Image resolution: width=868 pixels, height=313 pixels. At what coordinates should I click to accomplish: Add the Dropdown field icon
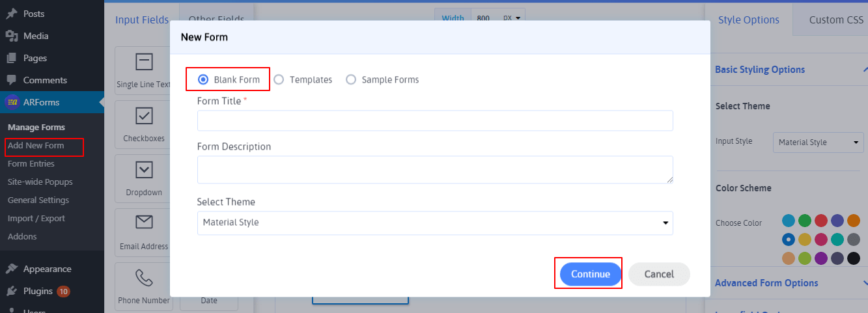(143, 170)
